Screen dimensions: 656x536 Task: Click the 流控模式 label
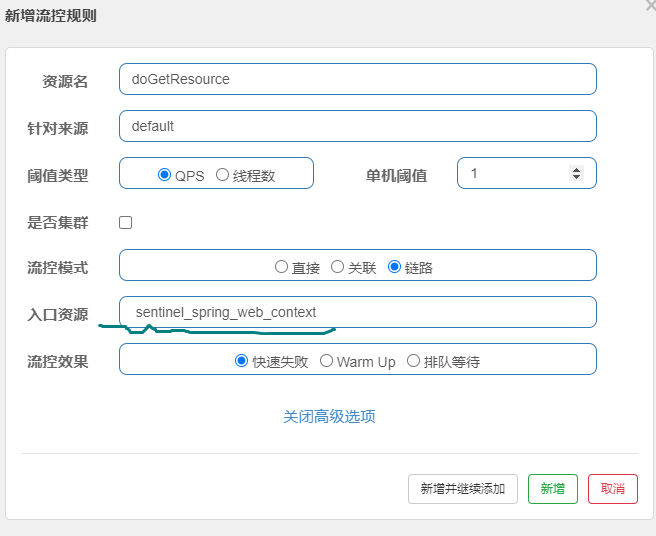point(58,267)
